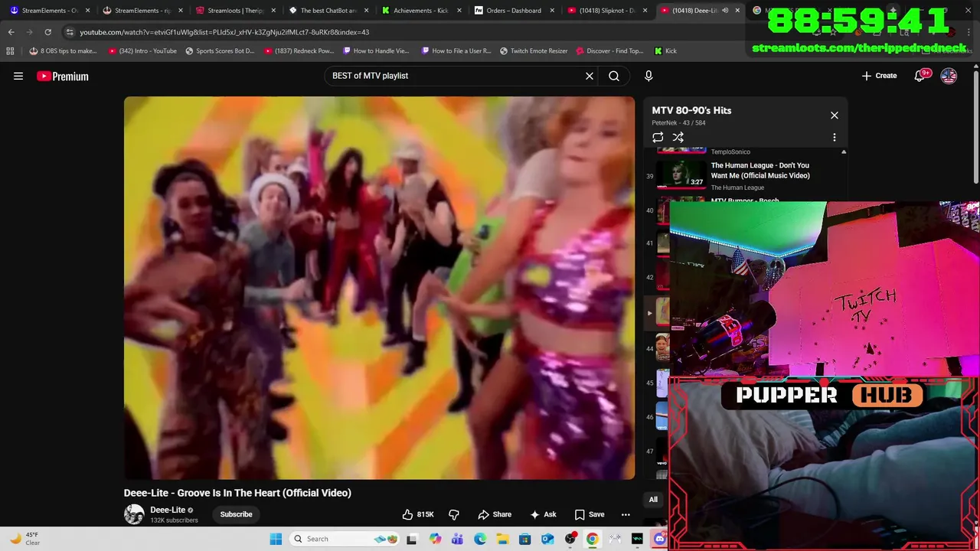Open Outlook from the taskbar
This screenshot has height=551, width=980.
pos(547,539)
